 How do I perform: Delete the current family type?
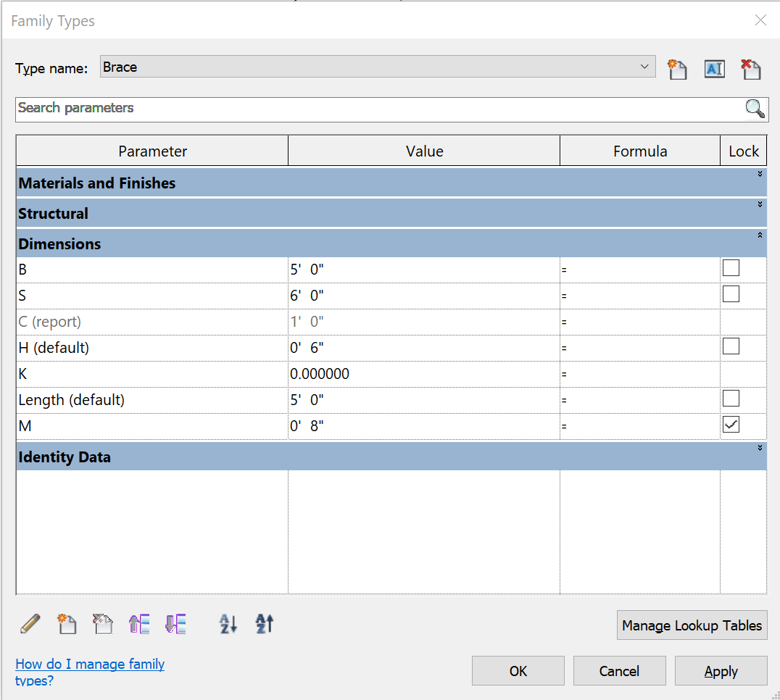click(751, 69)
